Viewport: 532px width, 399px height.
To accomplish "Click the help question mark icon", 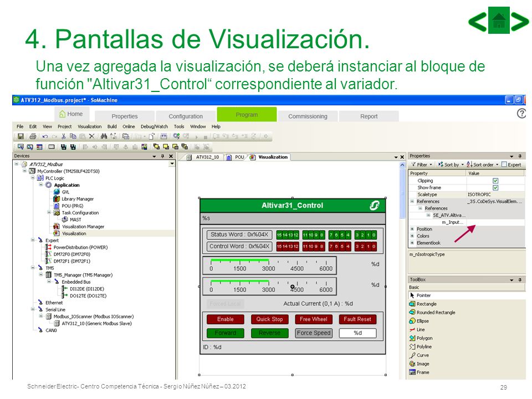I will (521, 114).
